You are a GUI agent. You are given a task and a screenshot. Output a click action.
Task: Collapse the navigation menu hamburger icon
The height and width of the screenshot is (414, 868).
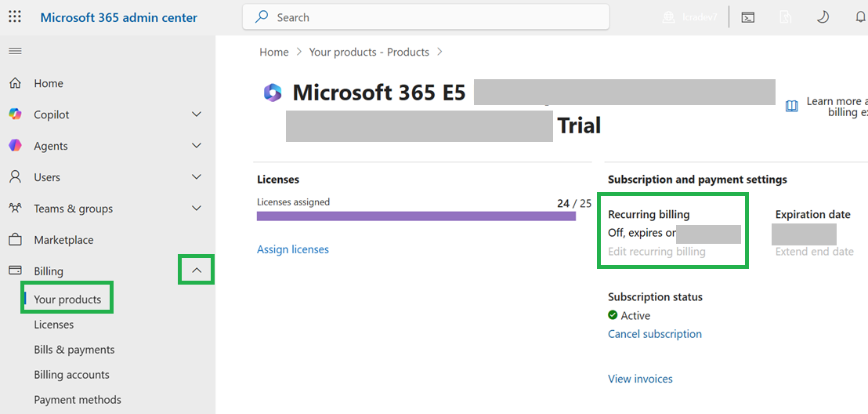(15, 51)
